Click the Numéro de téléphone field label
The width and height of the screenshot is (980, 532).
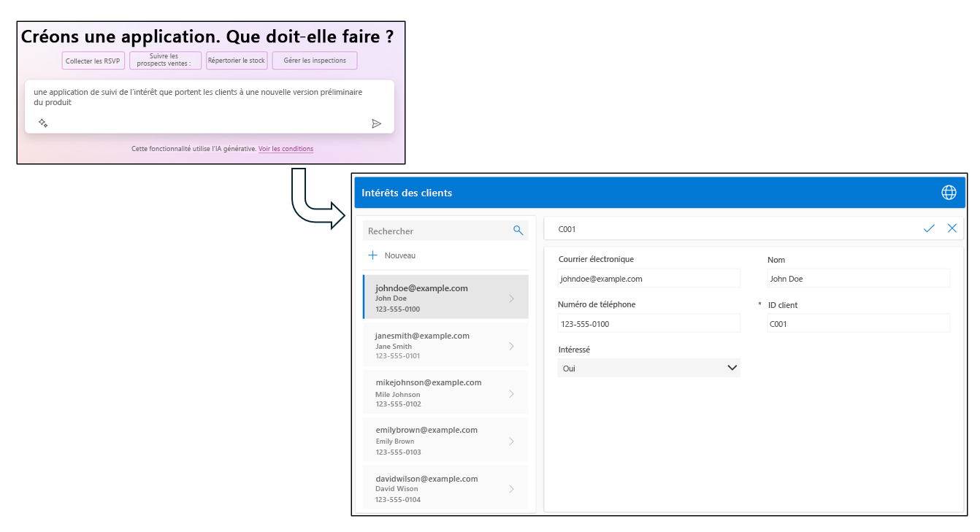tap(597, 304)
